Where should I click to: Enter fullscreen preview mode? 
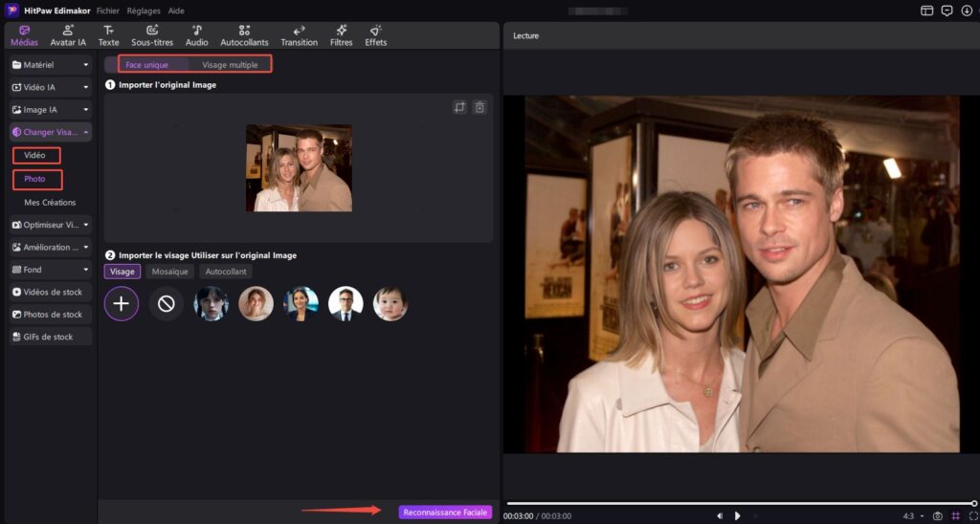[973, 516]
